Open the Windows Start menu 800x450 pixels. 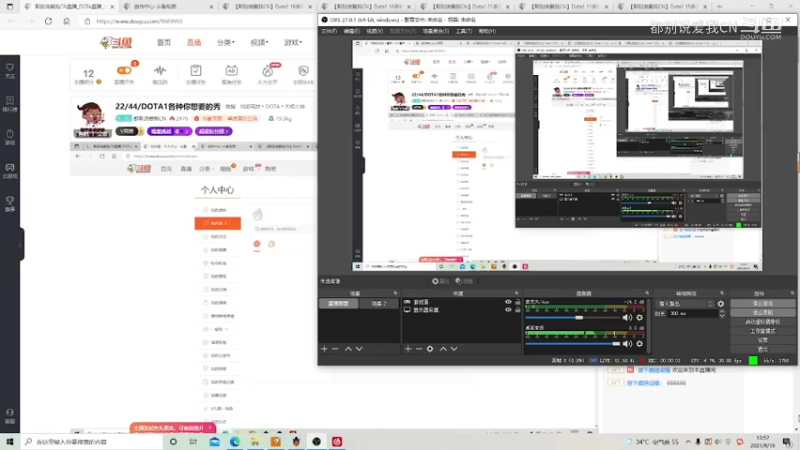[x=10, y=442]
